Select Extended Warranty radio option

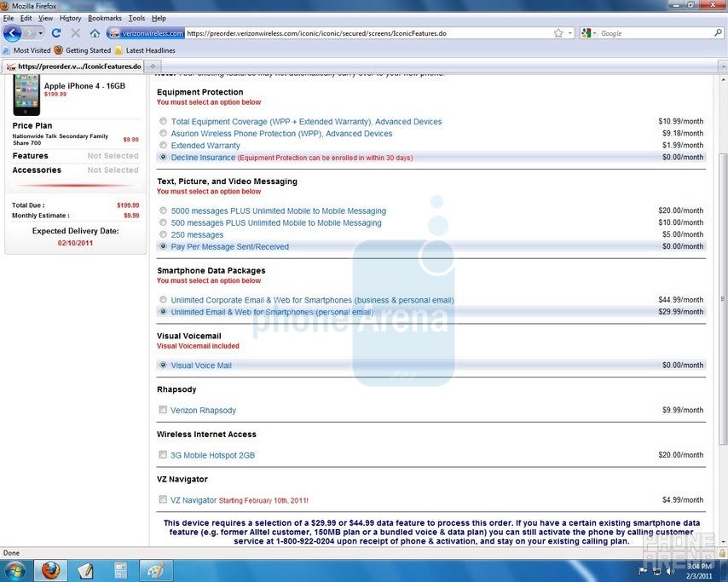pos(163,145)
